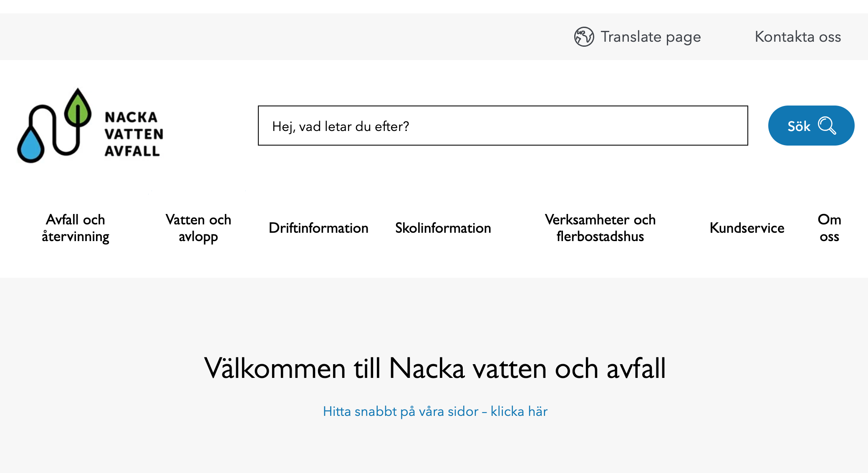Screen dimensions: 868x473
Task: Open the Driftinformation menu item
Action: coord(318,228)
